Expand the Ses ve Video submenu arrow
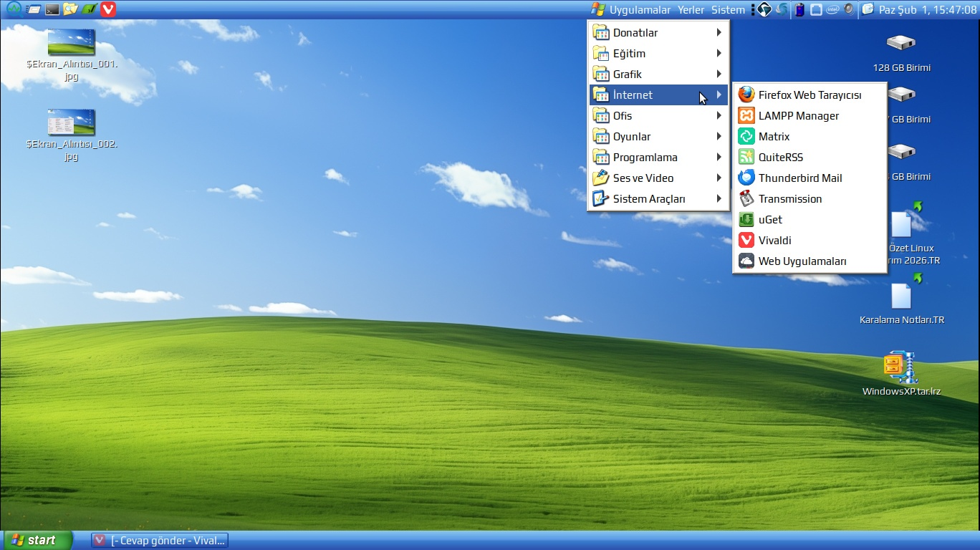 (x=719, y=178)
